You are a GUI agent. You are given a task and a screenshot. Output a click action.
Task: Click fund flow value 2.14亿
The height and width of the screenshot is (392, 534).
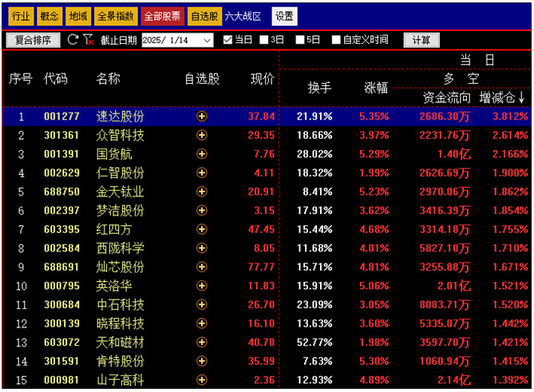[x=454, y=380]
